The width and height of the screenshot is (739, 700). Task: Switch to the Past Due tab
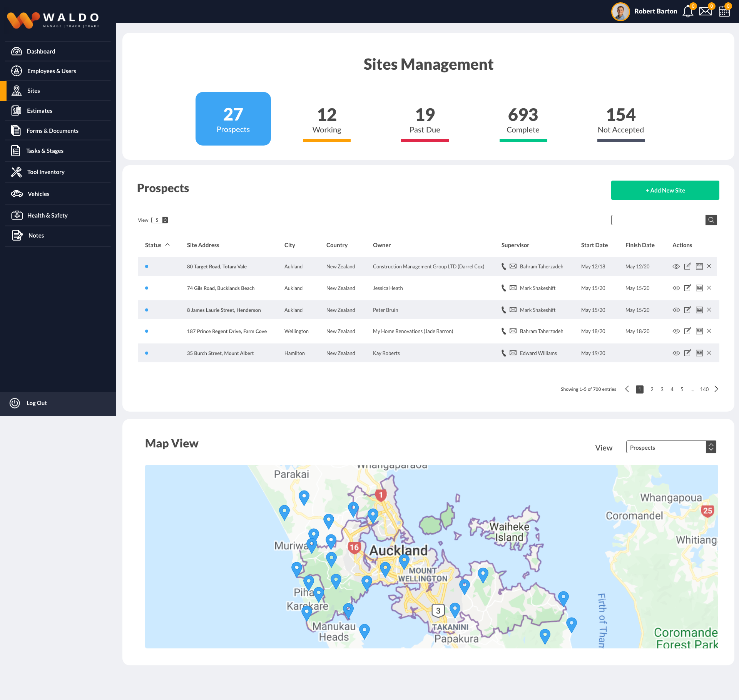click(x=425, y=121)
